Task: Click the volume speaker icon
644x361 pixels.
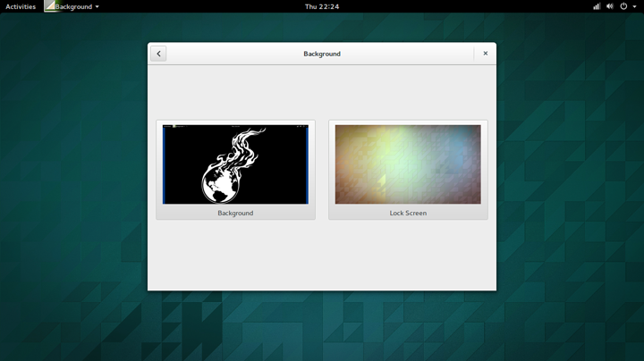Action: pos(610,6)
